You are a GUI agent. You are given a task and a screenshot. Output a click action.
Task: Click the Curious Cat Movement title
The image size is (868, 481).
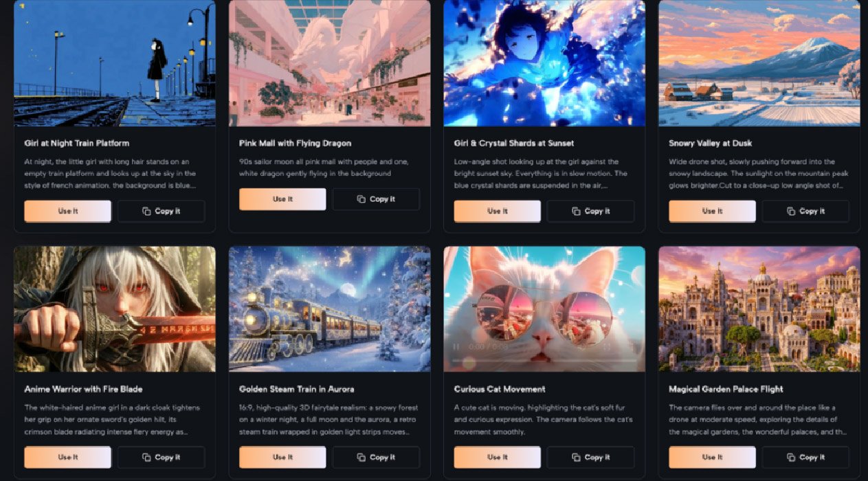[x=500, y=389]
